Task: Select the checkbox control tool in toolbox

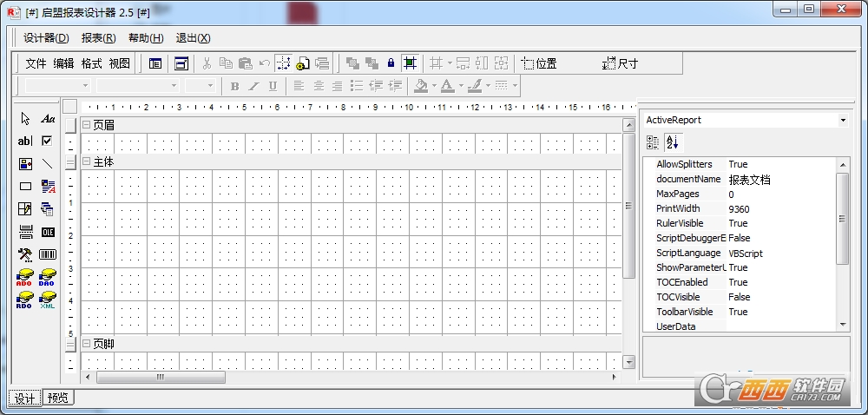Action: (48, 141)
